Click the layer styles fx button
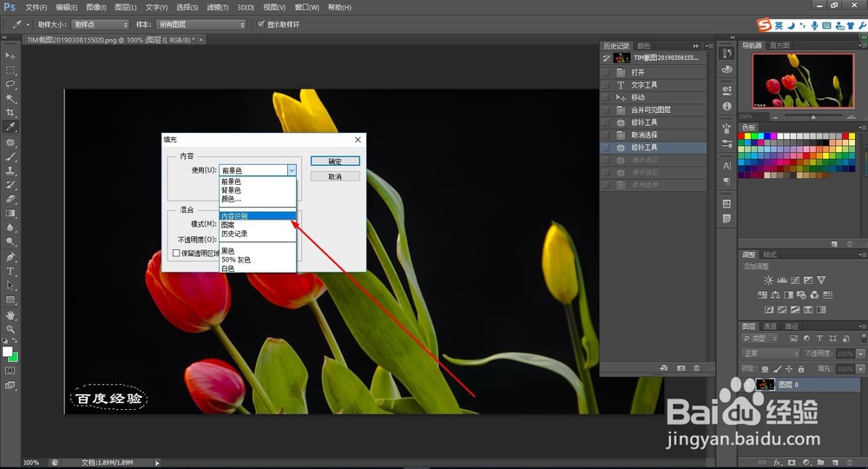Image resolution: width=868 pixels, height=469 pixels. tap(777, 462)
